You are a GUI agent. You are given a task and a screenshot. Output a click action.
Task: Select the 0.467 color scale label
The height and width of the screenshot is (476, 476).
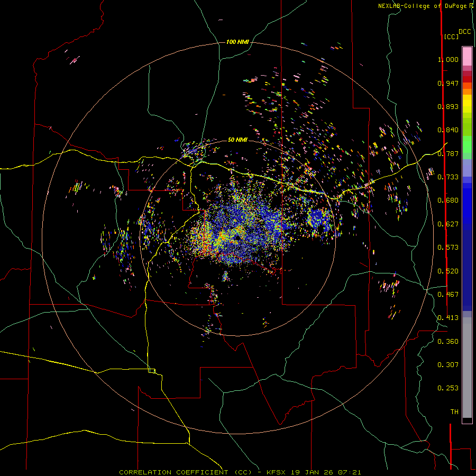tap(448, 295)
